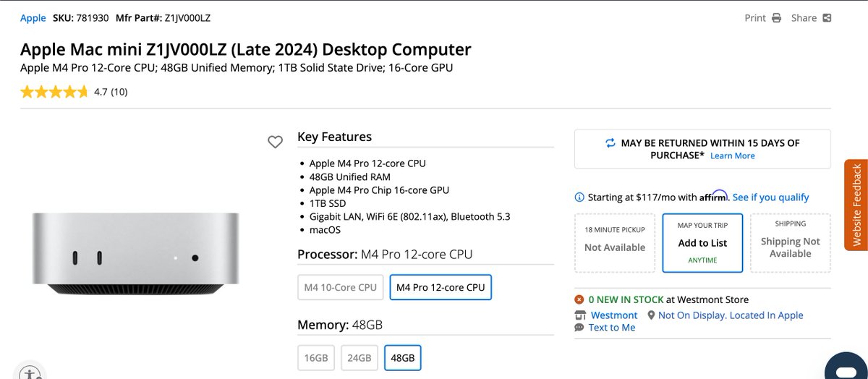
Task: Click the product title heading
Action: click(246, 50)
